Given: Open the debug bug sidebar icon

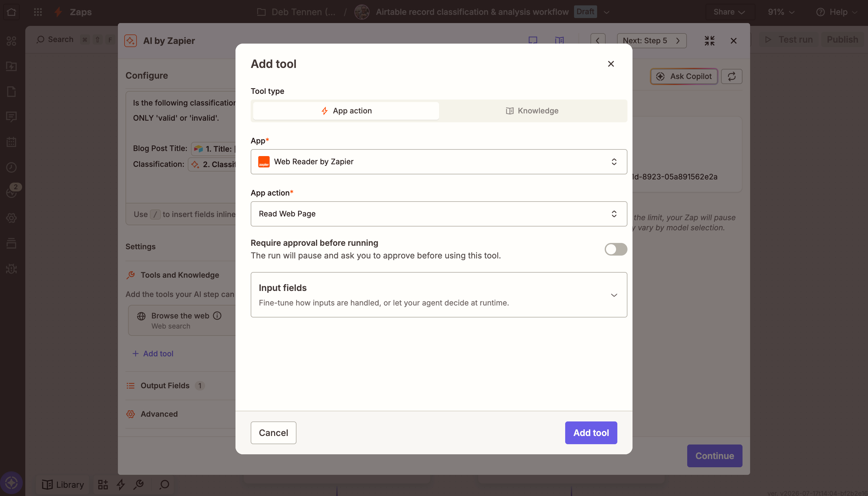Looking at the screenshot, I should click(x=11, y=269).
